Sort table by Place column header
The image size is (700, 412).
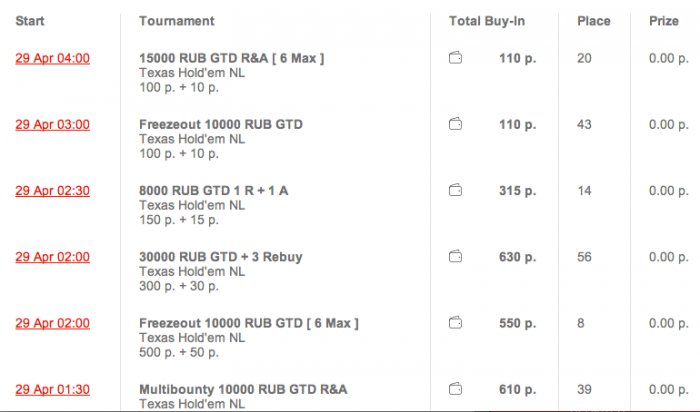point(594,21)
